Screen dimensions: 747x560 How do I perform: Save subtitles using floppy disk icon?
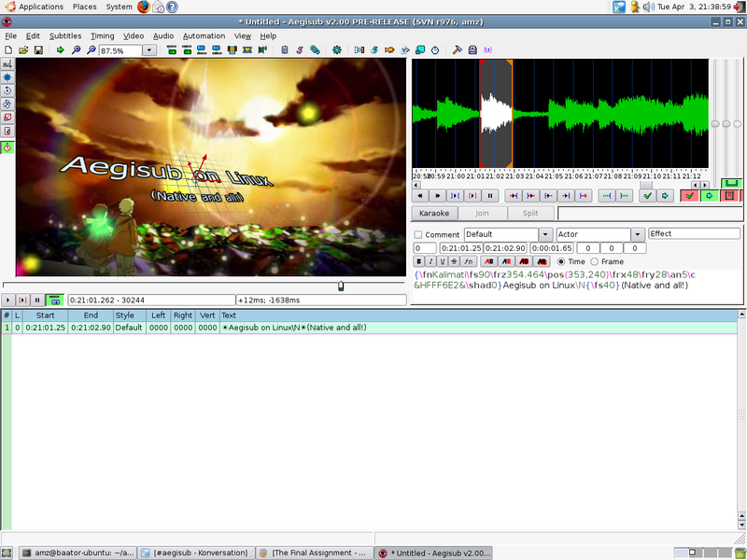click(x=38, y=50)
